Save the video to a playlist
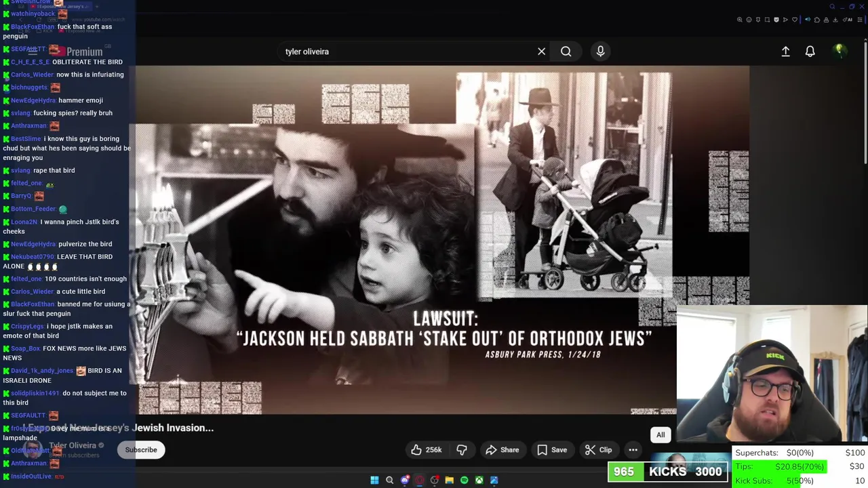 pos(552,449)
